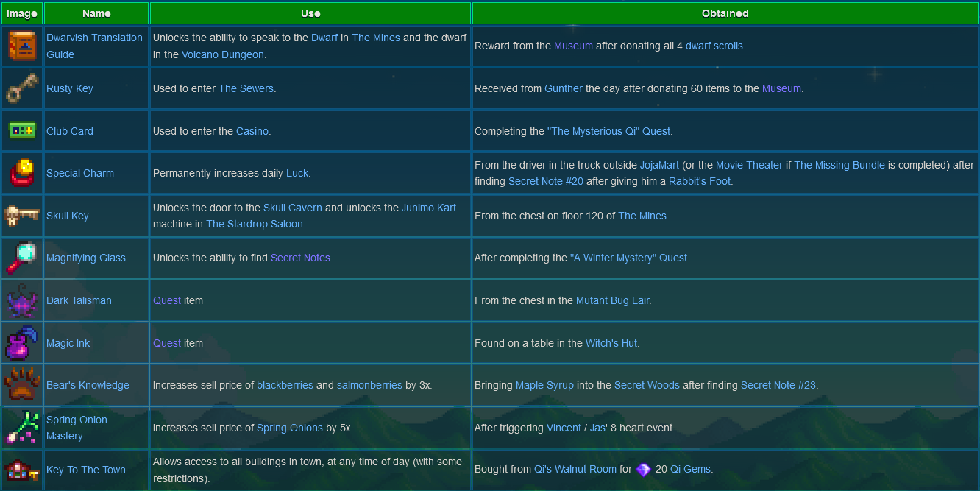The image size is (980, 491).
Task: Open the Dwarvish Translation Guide name link
Action: (x=94, y=46)
